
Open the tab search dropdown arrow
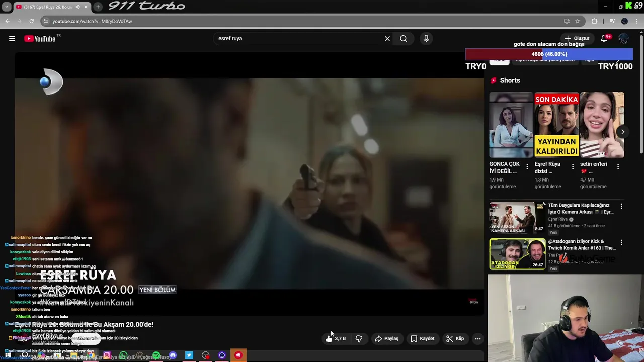[x=7, y=7]
